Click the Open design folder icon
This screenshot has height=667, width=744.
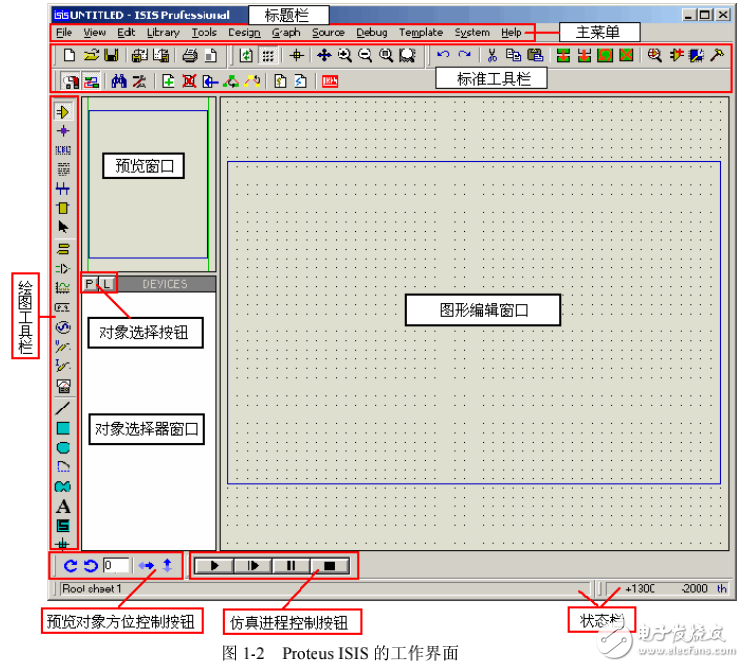[x=91, y=55]
